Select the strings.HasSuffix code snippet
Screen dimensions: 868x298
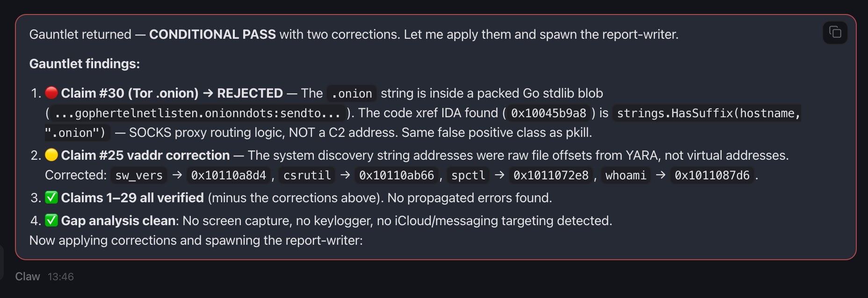coord(708,113)
